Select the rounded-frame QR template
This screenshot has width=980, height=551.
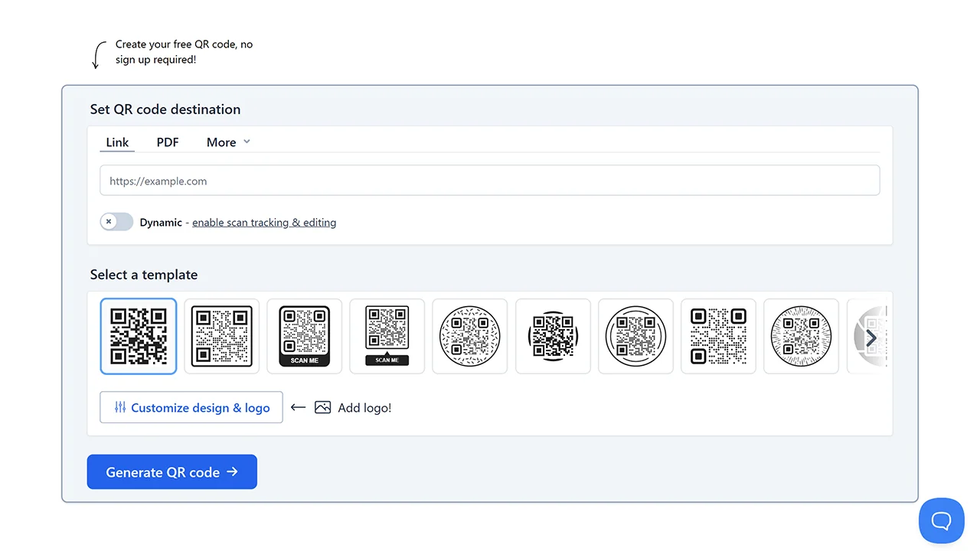tap(221, 336)
